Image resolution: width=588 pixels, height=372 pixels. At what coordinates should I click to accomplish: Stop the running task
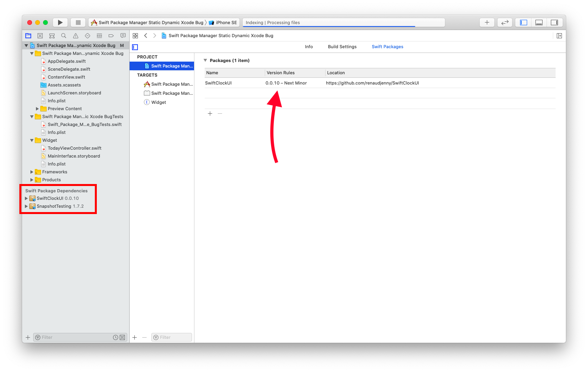[78, 23]
